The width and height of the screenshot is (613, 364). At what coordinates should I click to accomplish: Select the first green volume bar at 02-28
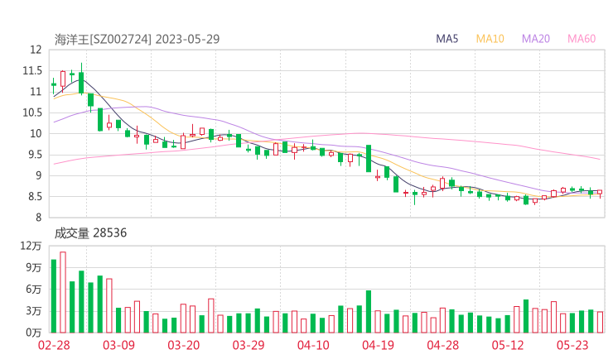click(x=54, y=296)
